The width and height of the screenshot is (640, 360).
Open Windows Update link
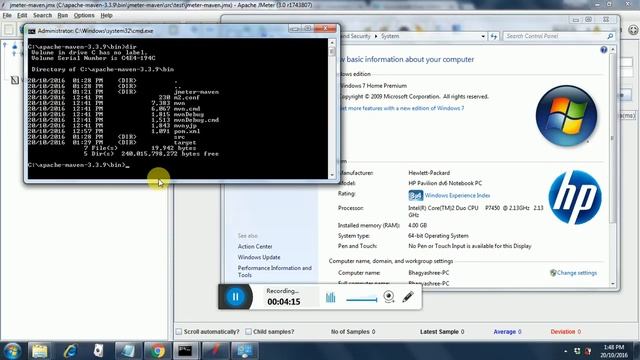(x=259, y=258)
